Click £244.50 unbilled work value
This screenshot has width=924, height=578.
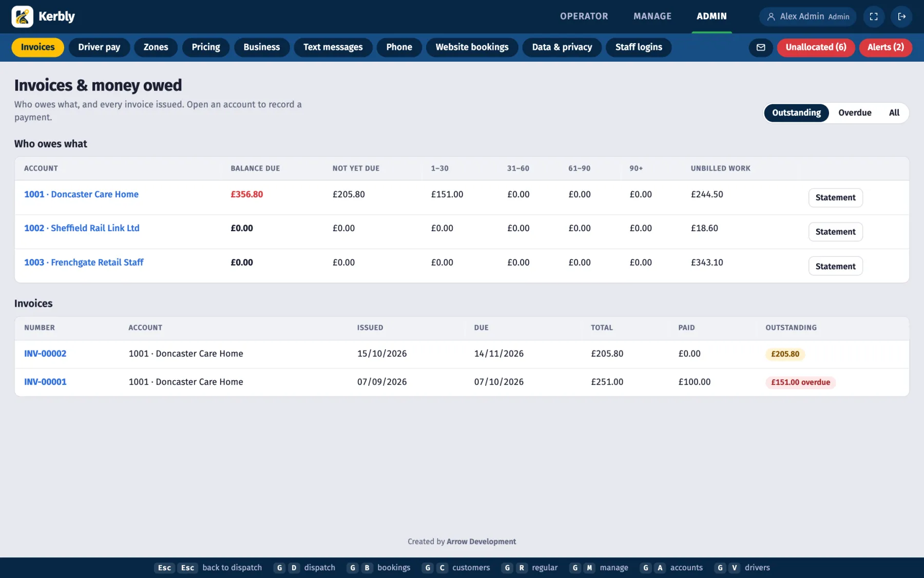click(x=707, y=194)
